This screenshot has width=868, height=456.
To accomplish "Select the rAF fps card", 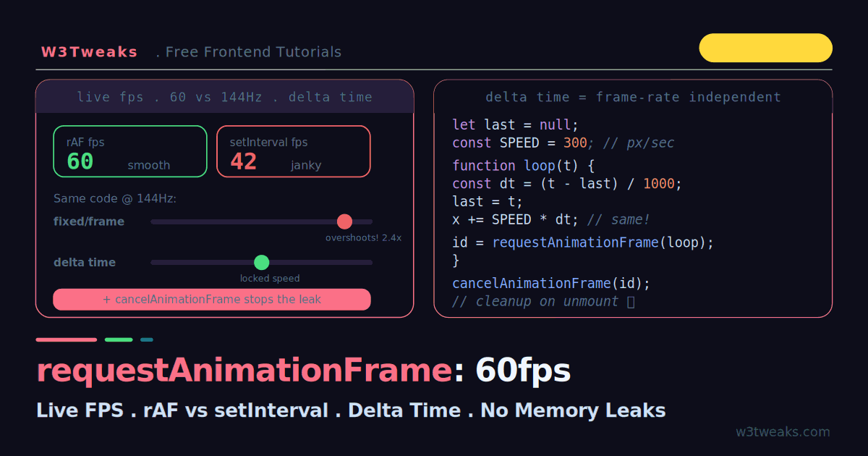I will tap(130, 151).
